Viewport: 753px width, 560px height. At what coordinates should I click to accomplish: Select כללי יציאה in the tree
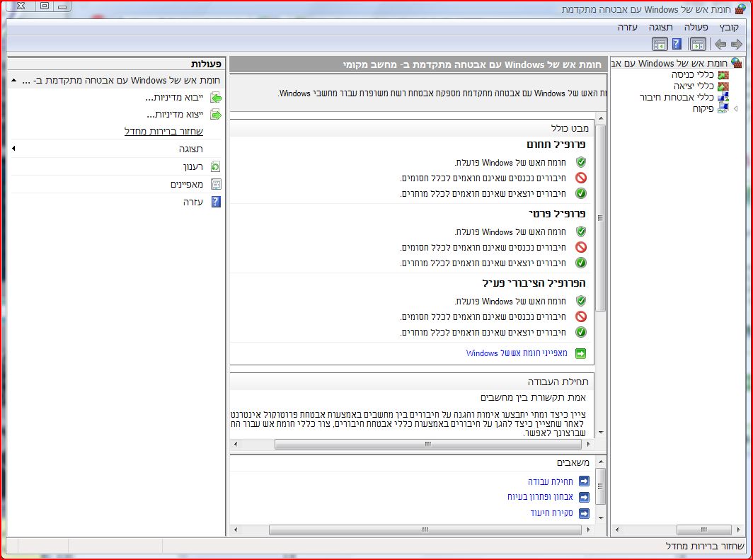(694, 86)
